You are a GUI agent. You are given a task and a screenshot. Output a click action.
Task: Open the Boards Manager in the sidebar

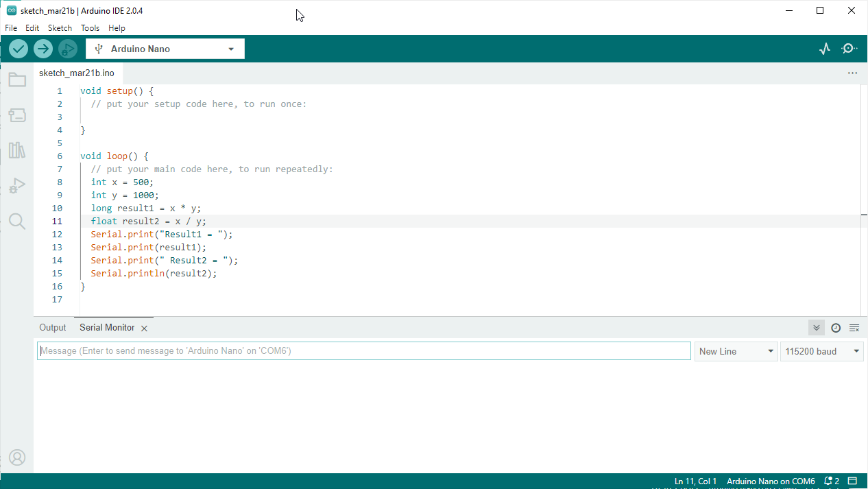[17, 115]
